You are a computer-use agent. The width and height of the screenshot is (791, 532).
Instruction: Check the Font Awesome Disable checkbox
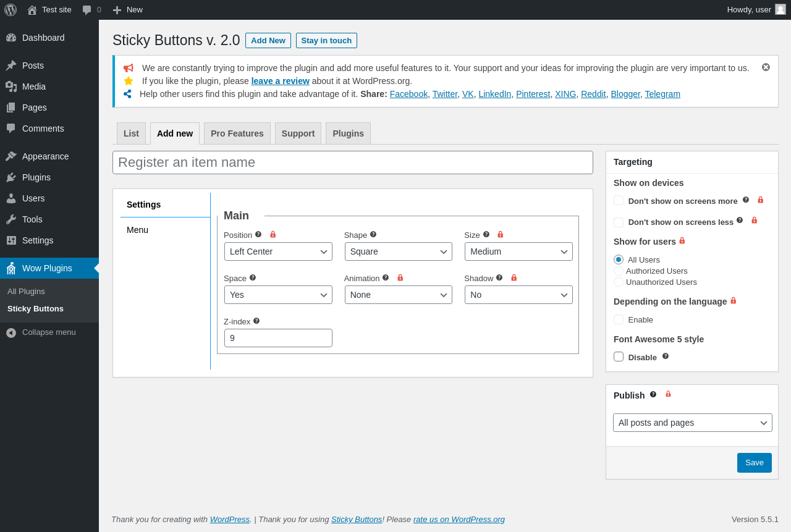619,357
